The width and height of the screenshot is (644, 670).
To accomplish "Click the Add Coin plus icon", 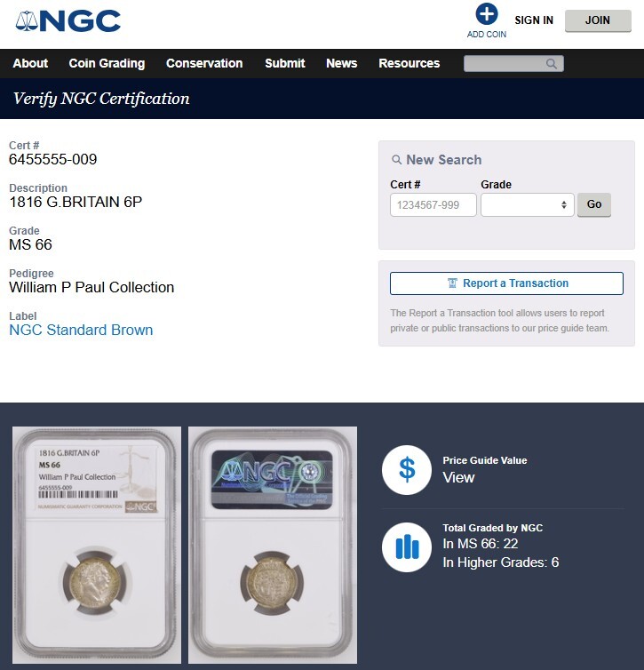I will [487, 14].
